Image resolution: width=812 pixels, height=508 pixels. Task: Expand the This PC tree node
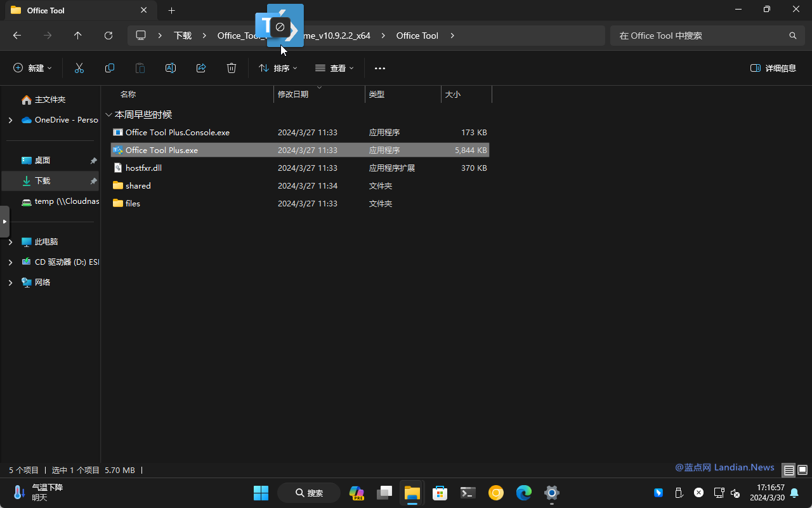pyautogui.click(x=10, y=242)
